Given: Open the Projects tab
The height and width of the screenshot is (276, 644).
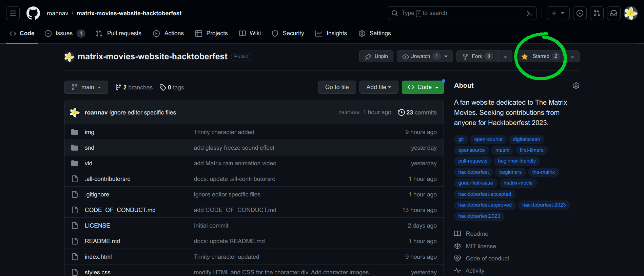Looking at the screenshot, I should pos(212,33).
